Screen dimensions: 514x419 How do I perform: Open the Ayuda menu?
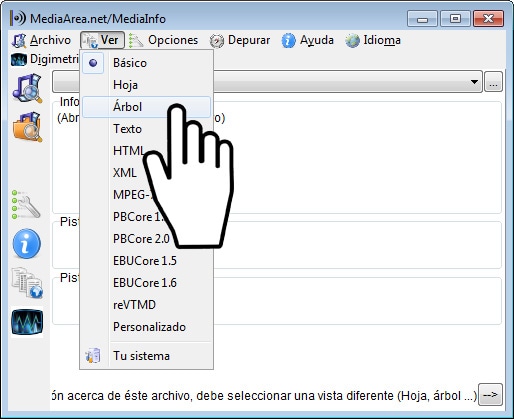point(308,40)
